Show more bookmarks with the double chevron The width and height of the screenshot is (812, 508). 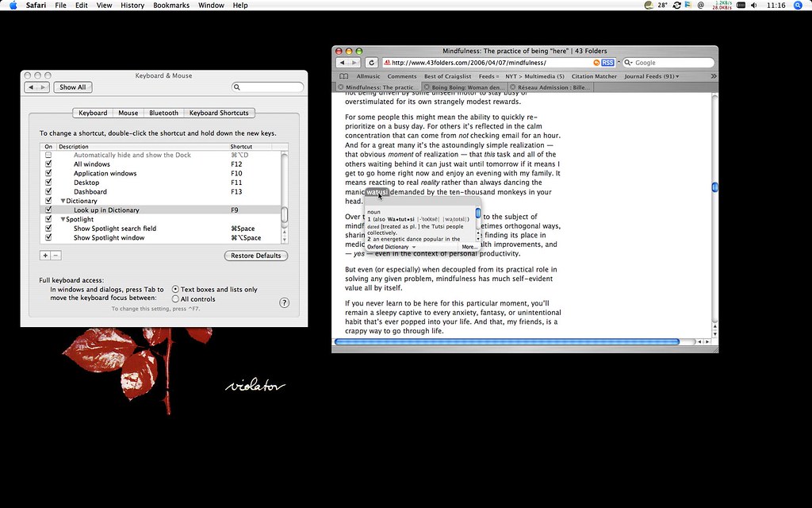(x=713, y=76)
